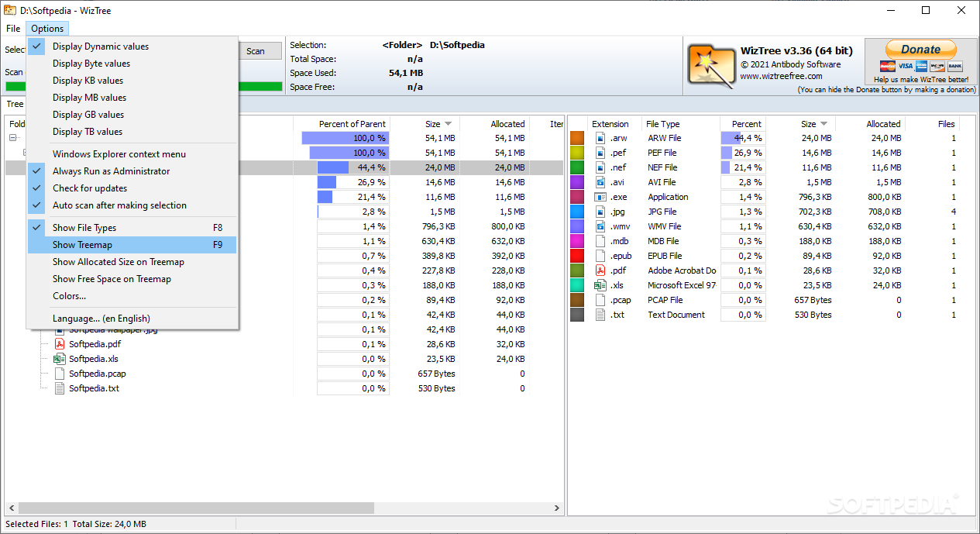Enable Show Treemap option
The image size is (980, 534).
132,245
